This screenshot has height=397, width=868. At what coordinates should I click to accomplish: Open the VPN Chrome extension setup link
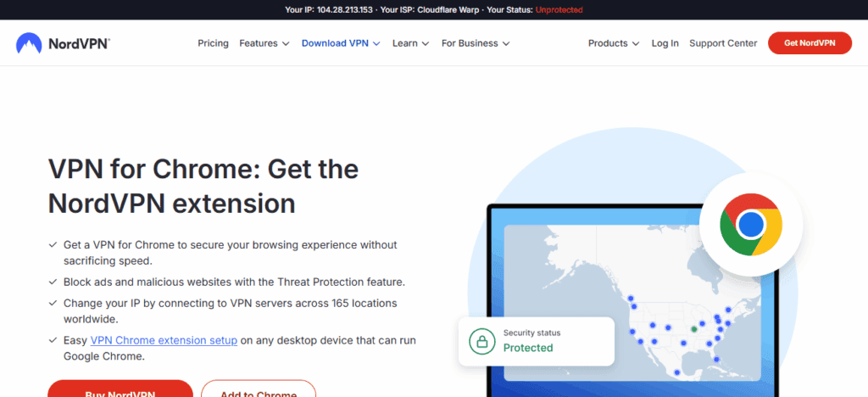coord(164,340)
